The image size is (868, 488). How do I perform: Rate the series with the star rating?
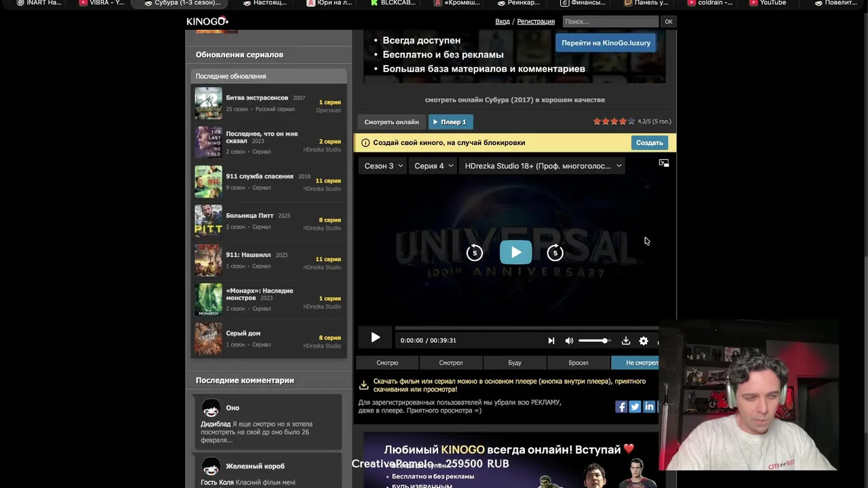(614, 121)
